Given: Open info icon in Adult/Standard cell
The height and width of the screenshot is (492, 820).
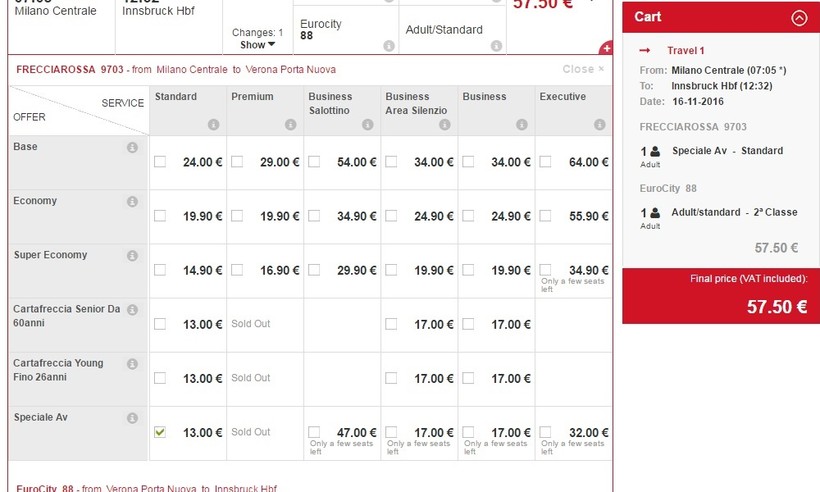Looking at the screenshot, I should [496, 45].
